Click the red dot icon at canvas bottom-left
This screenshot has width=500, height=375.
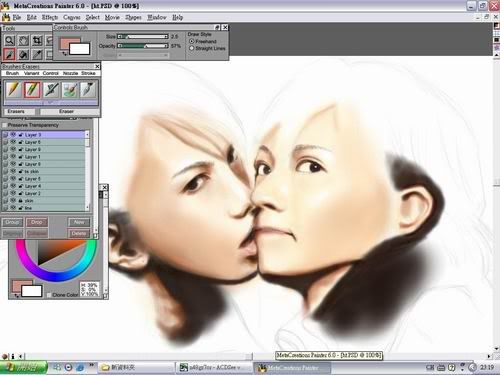(5, 356)
